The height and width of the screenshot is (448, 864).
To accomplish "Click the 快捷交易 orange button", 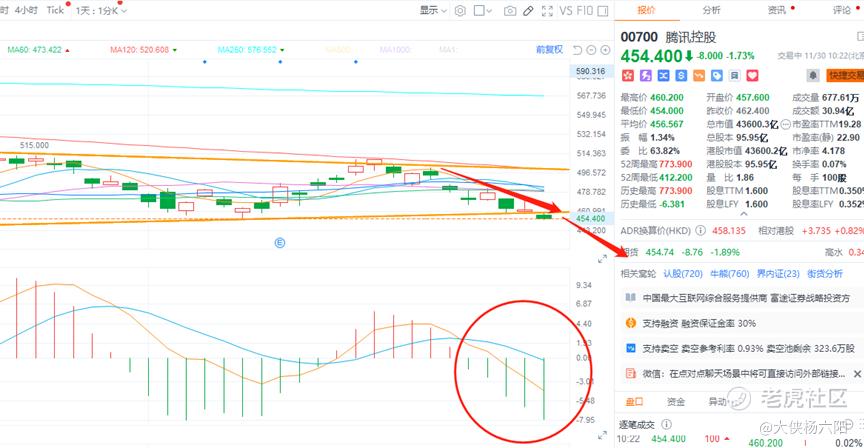I will (845, 75).
